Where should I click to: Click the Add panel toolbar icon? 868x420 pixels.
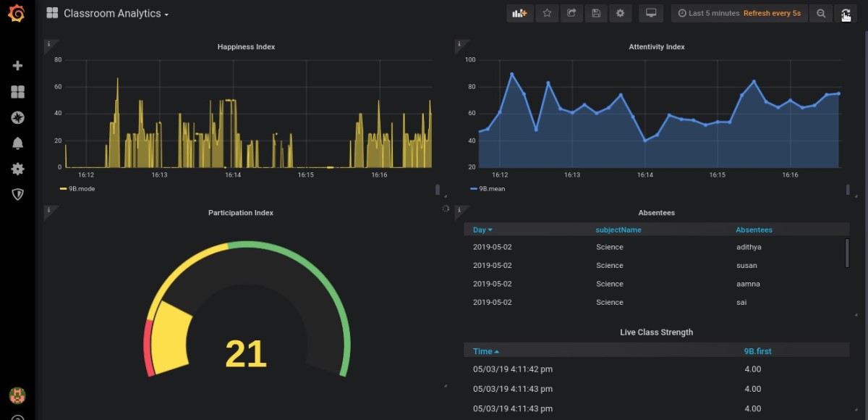[519, 13]
